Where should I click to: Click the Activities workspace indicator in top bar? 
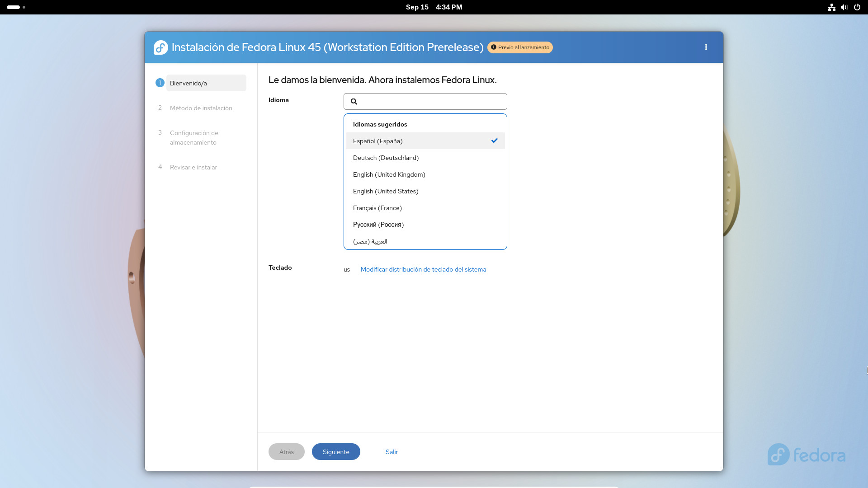[16, 7]
